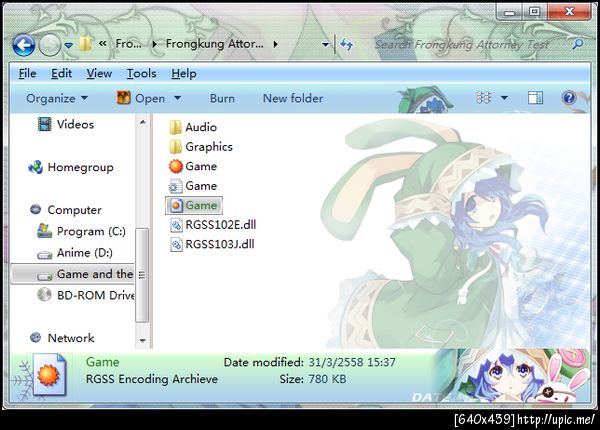Click the Program (C:) drive icon

click(x=44, y=231)
